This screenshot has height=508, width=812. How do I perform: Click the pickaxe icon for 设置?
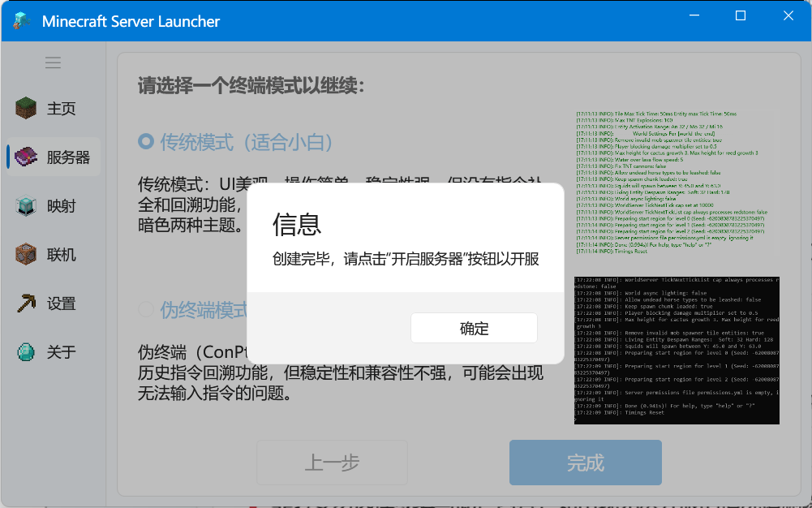pyautogui.click(x=26, y=303)
